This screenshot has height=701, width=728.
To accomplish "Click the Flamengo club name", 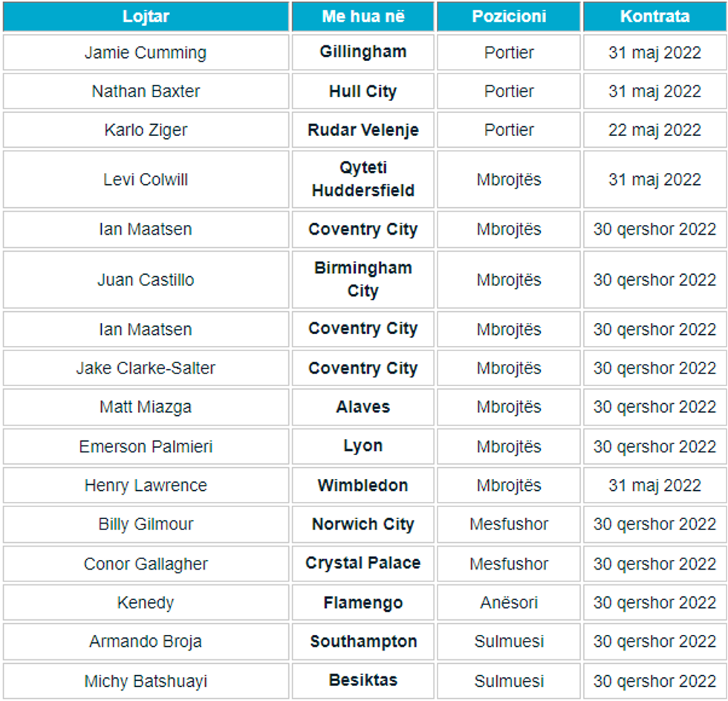I will [x=363, y=602].
